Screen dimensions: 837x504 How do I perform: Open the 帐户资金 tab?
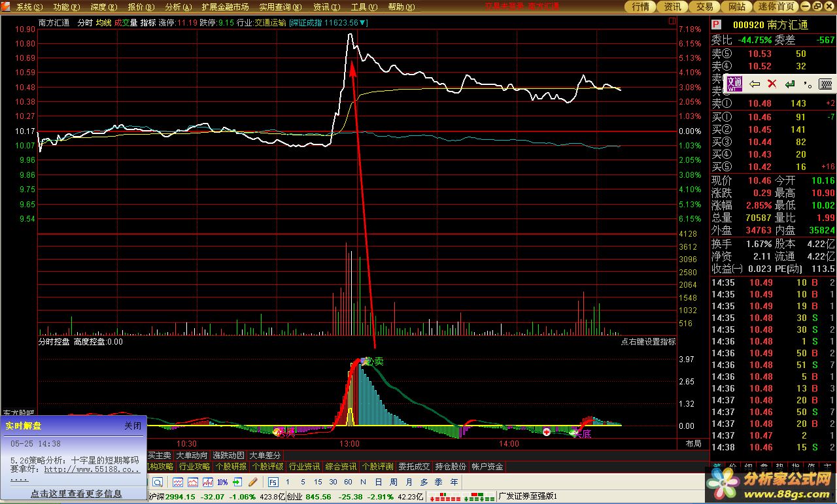488,467
